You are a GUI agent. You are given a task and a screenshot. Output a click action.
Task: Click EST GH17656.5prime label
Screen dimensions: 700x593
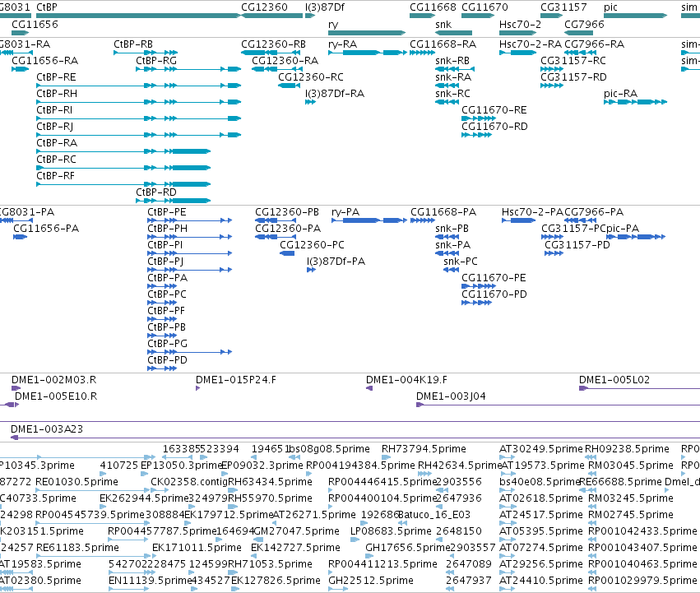click(408, 548)
